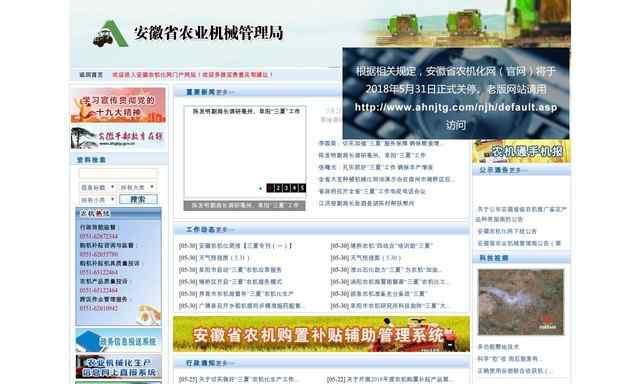Open the 陈发明副局长调研亳州 headline link
Viewport: 640px width, 384px height.
(372, 155)
